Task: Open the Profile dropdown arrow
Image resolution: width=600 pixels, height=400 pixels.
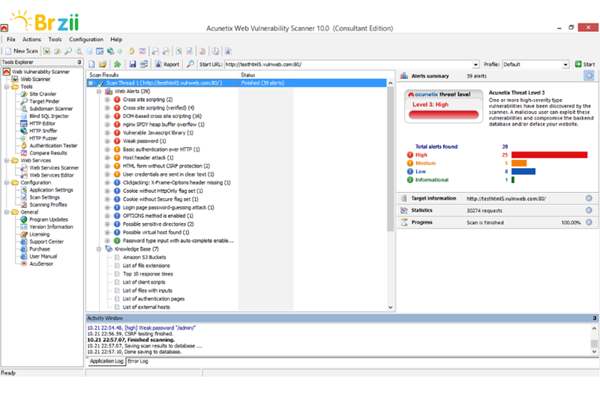Action: (565, 65)
